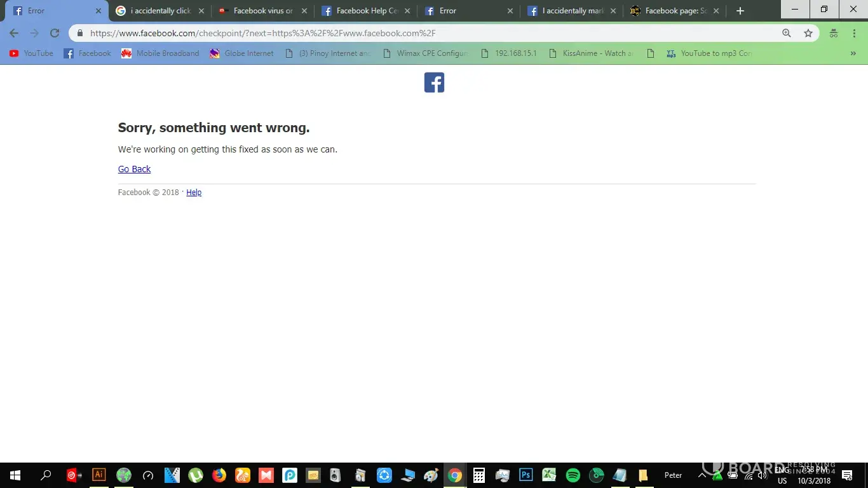Open Spotify from the taskbar
868x488 pixels.
[x=573, y=475]
